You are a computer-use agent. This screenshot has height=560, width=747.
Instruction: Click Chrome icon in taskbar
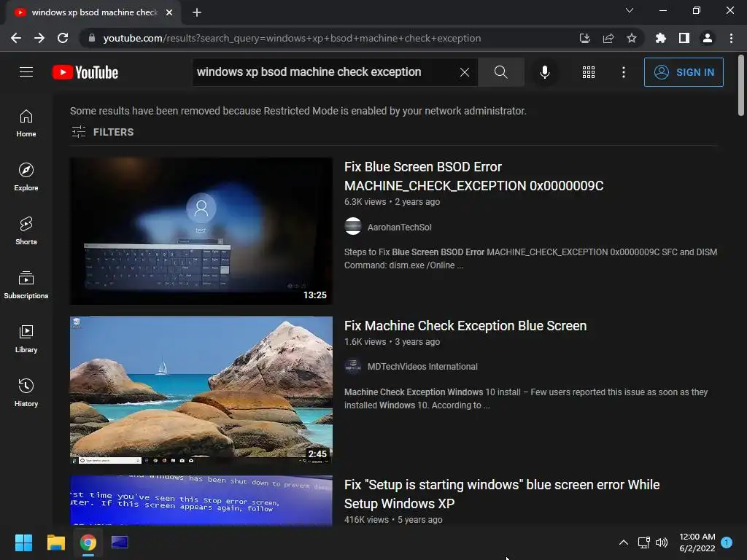(x=88, y=542)
